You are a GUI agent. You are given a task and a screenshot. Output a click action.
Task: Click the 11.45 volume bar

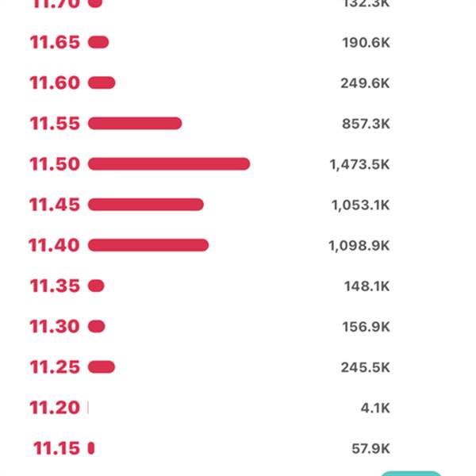(146, 205)
